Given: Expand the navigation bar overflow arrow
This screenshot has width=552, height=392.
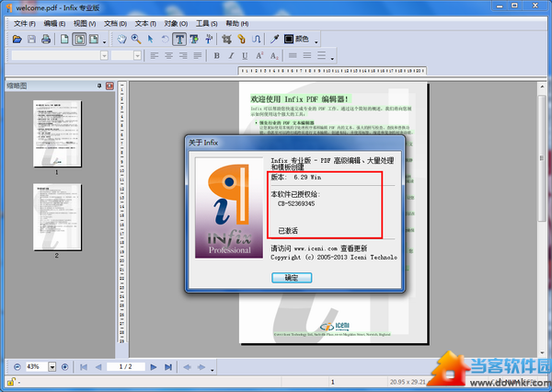Looking at the screenshot, I should pyautogui.click(x=212, y=370).
